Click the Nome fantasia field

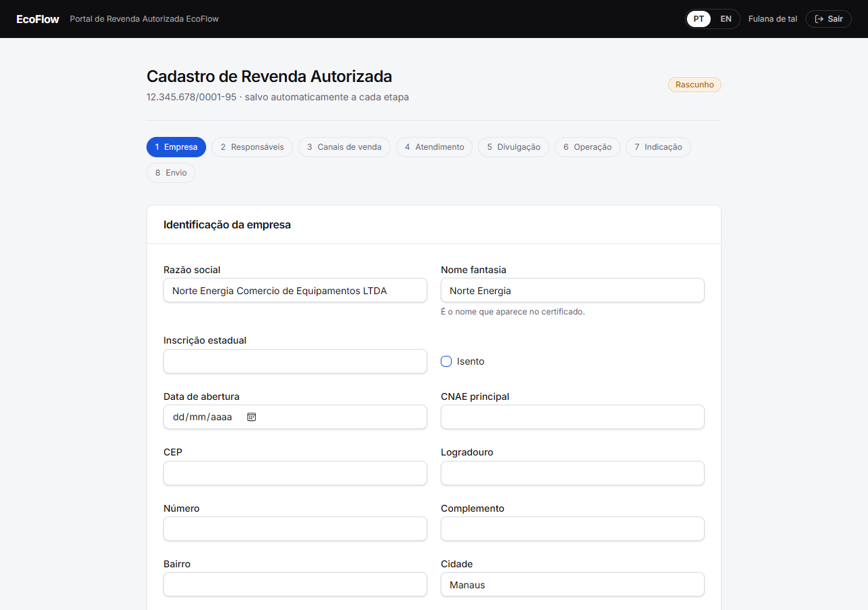(x=572, y=290)
